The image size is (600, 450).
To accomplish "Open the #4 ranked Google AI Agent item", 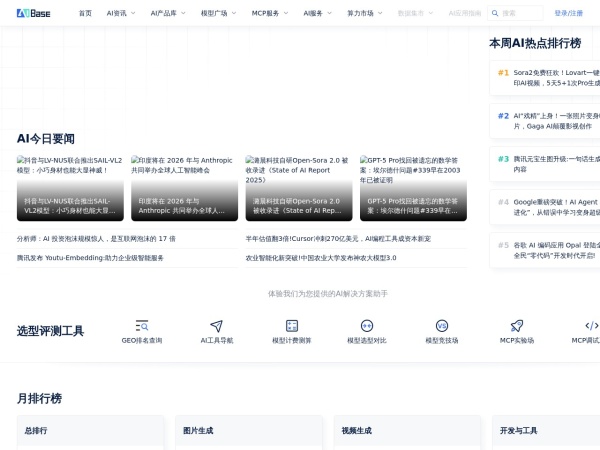I will 545,207.
